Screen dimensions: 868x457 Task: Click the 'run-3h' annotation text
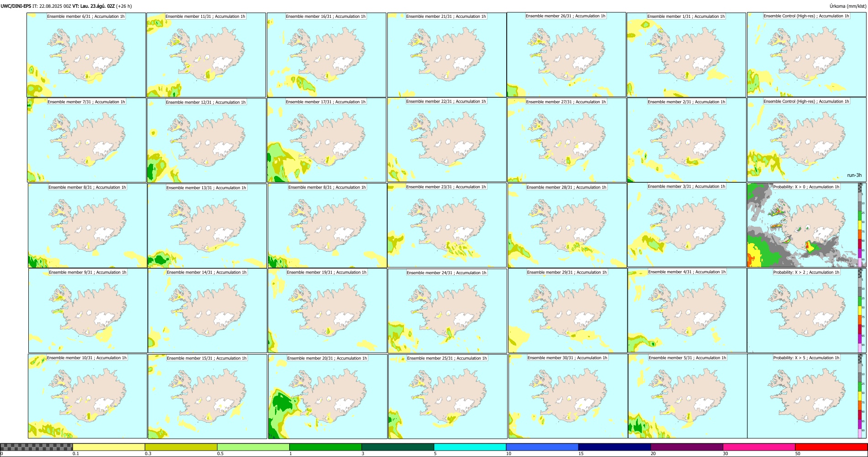854,175
